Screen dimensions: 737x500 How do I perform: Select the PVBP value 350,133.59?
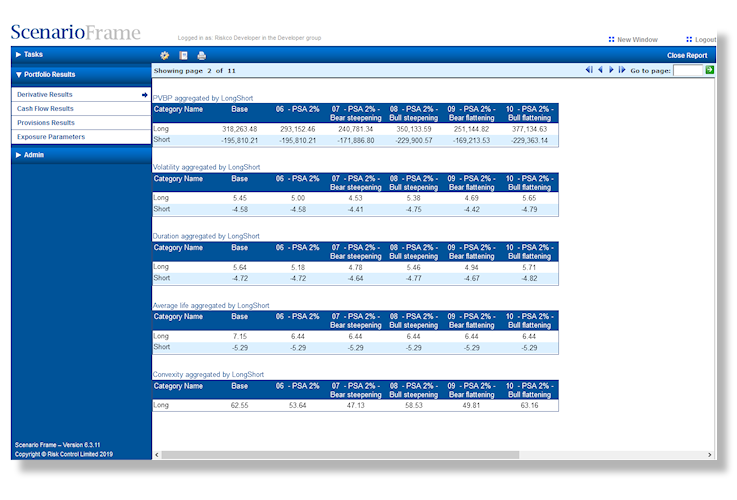pyautogui.click(x=414, y=129)
